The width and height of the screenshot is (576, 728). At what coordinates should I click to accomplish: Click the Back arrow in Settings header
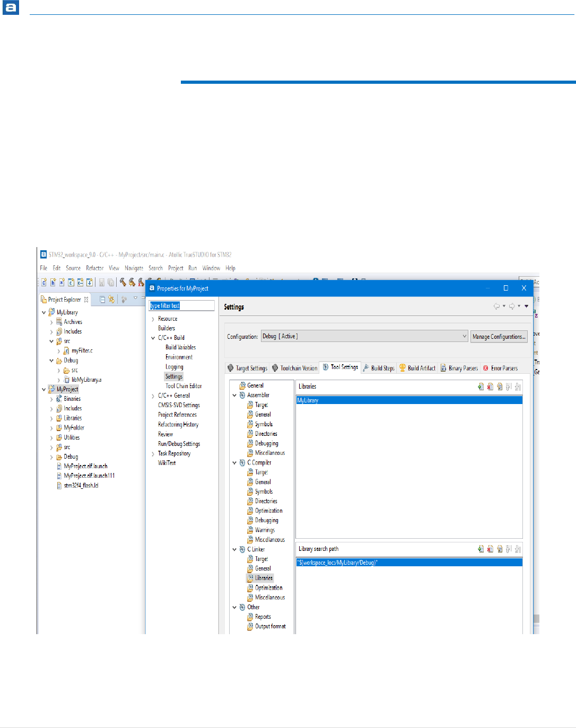pyautogui.click(x=496, y=306)
